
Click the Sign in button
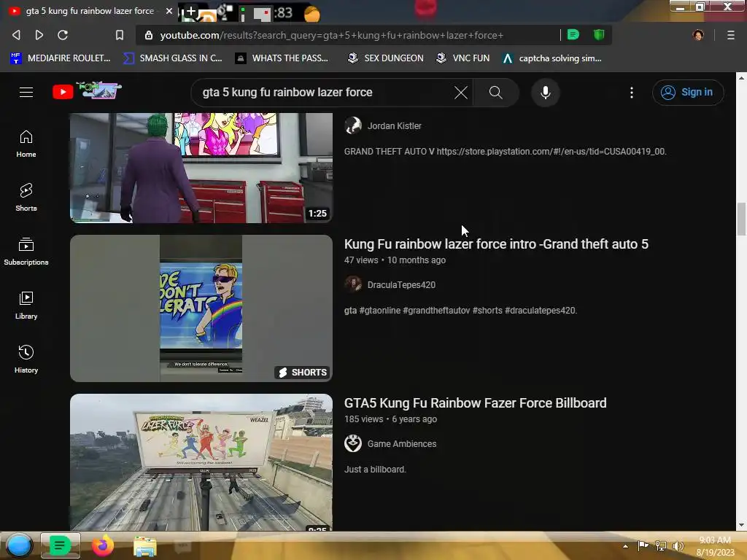click(688, 93)
